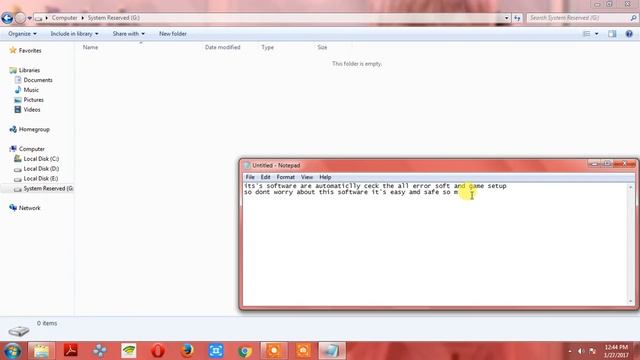
Task: Open first orange recorder taskbar icon
Action: point(274,351)
